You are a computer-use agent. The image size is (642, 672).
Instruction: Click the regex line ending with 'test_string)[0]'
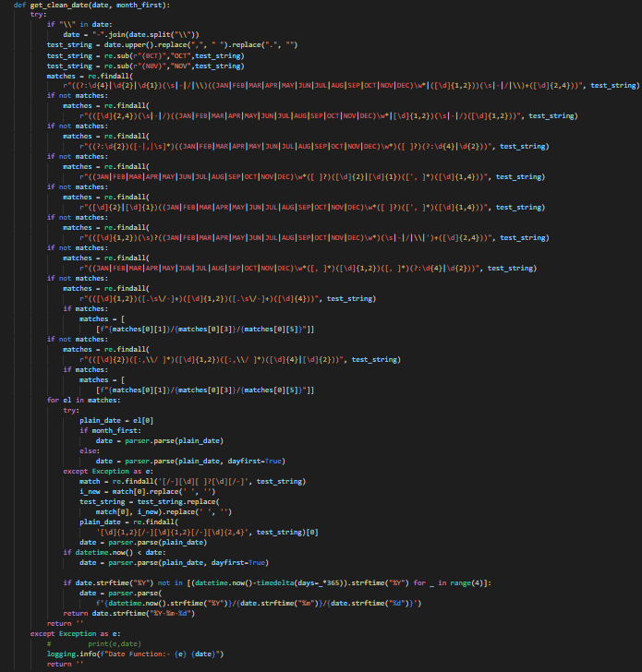point(207,533)
